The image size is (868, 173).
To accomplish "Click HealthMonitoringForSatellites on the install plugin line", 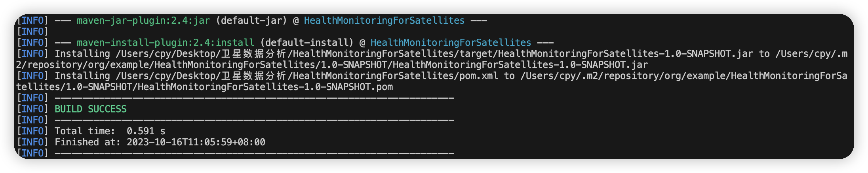I will pyautogui.click(x=451, y=43).
